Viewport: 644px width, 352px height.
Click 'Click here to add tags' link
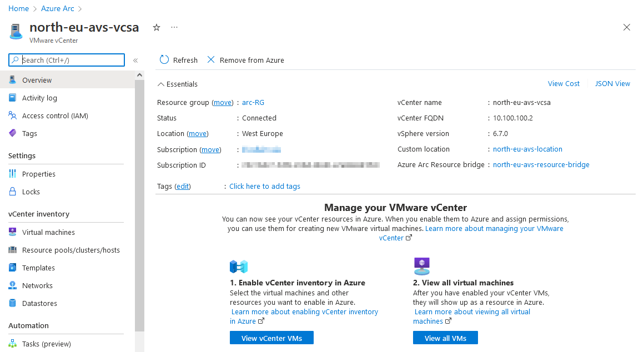pos(264,186)
